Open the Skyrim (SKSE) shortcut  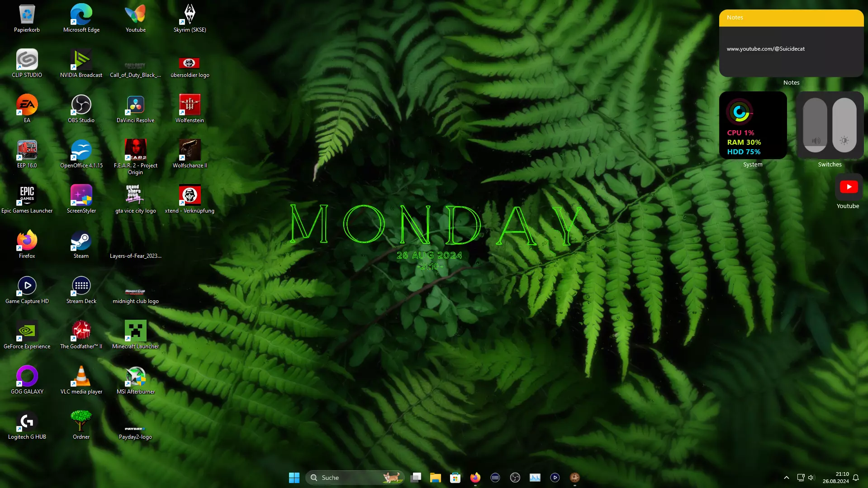190,18
